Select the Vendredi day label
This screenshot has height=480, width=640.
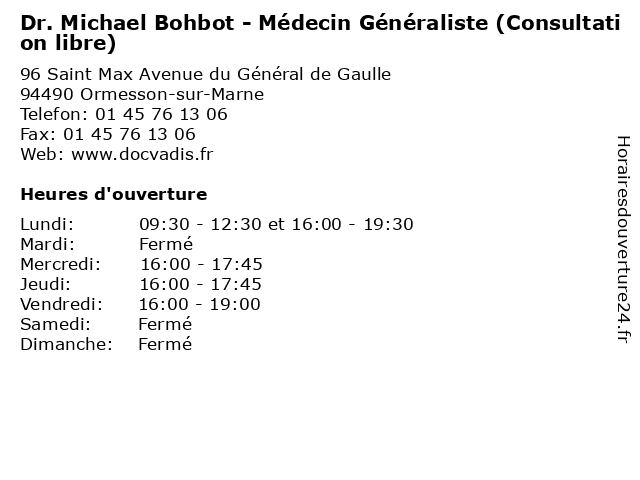62,304
